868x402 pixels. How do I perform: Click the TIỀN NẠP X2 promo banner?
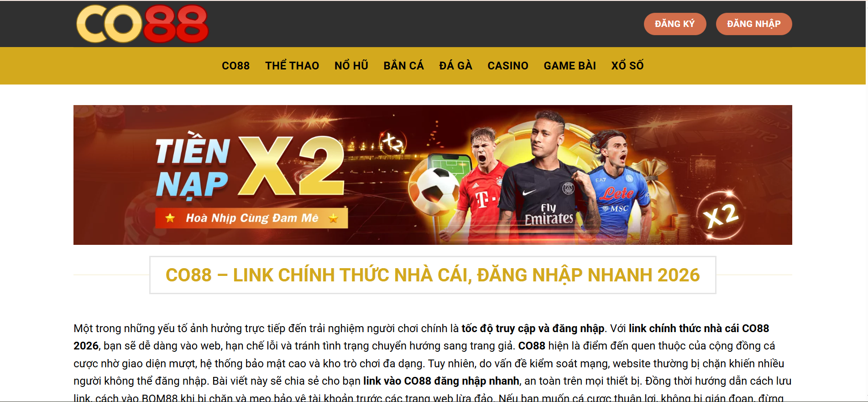(433, 175)
